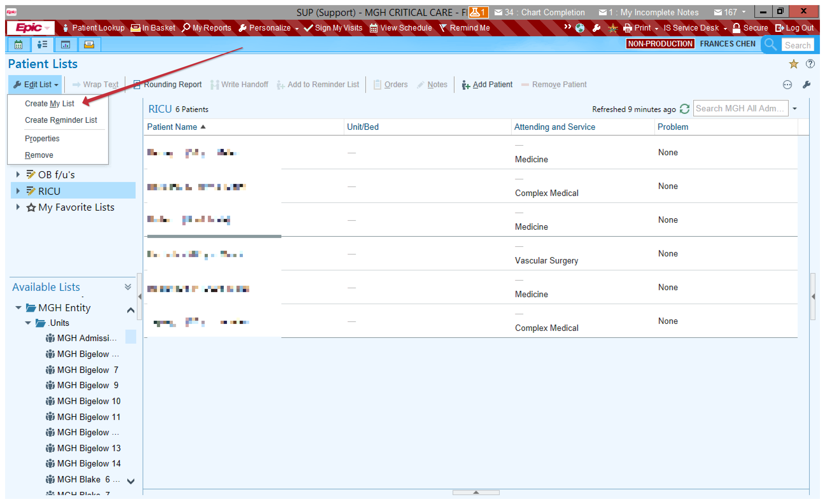
Task: Click the favorite star icon in Patient Lists
Action: pyautogui.click(x=793, y=64)
